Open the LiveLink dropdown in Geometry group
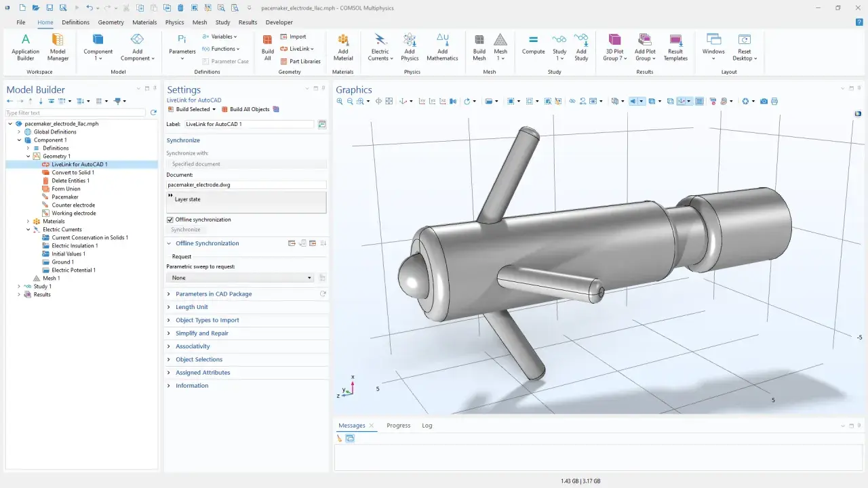Screen dimensions: 868x488 pos(297,49)
